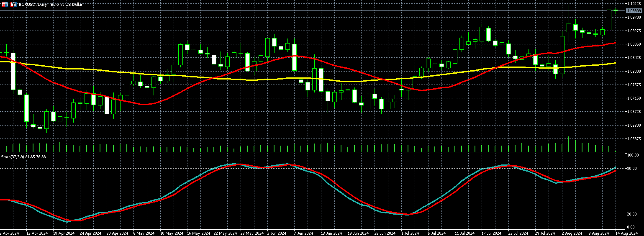Click the last candlestick at the chart's right edge
This screenshot has width=644, height=236.
tap(616, 10)
